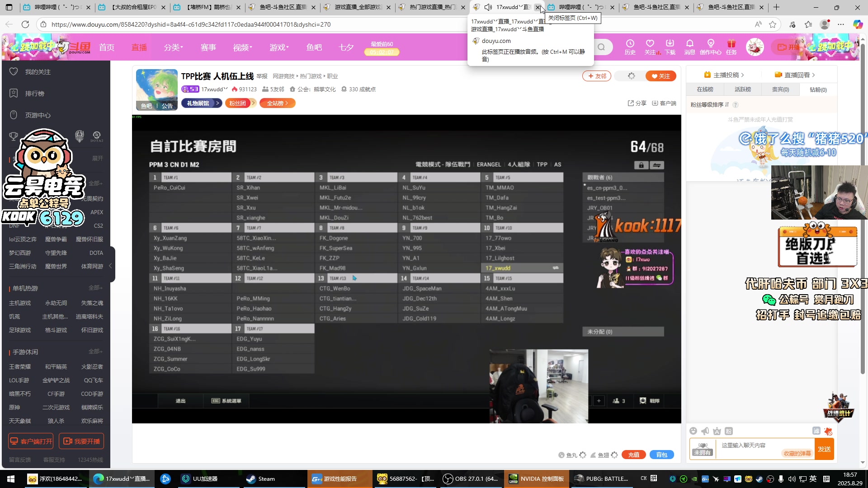Expand the 分类 dropdown in navigation
The height and width of the screenshot is (488, 868).
174,47
